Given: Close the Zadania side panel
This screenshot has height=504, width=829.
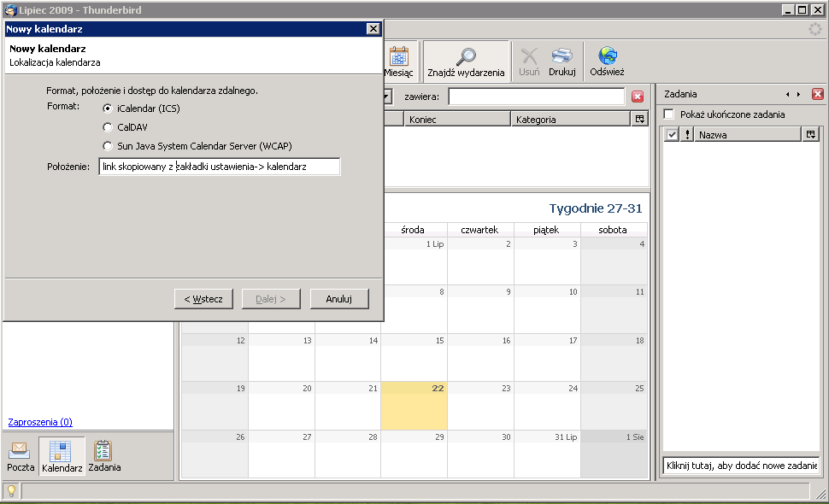Looking at the screenshot, I should [817, 94].
